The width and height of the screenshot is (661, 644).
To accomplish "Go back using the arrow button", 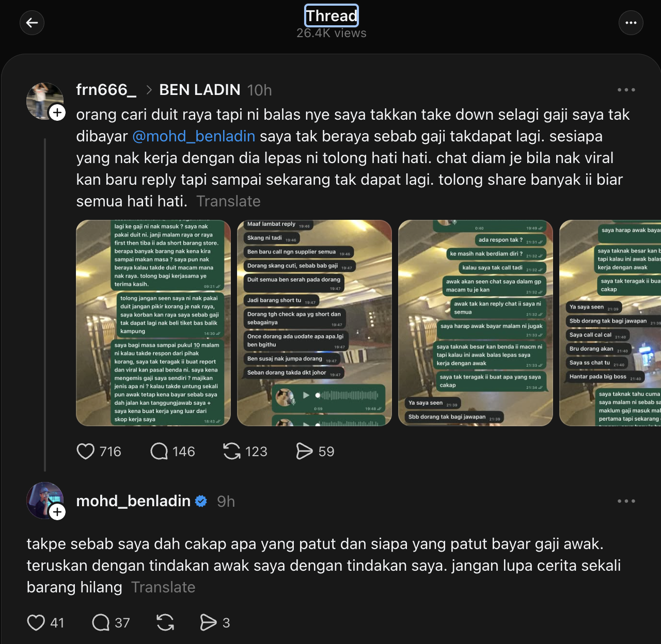I will click(32, 23).
